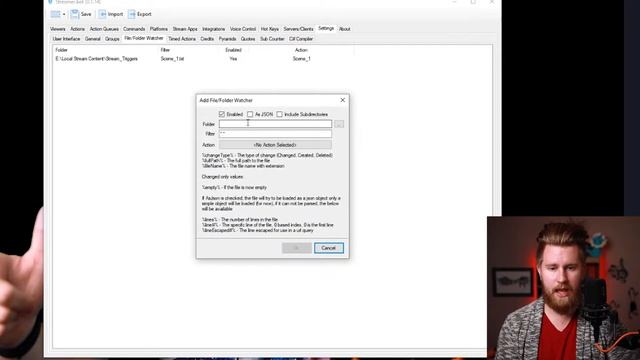
Task: Uncheck the Enabled checkbox
Action: 222,114
